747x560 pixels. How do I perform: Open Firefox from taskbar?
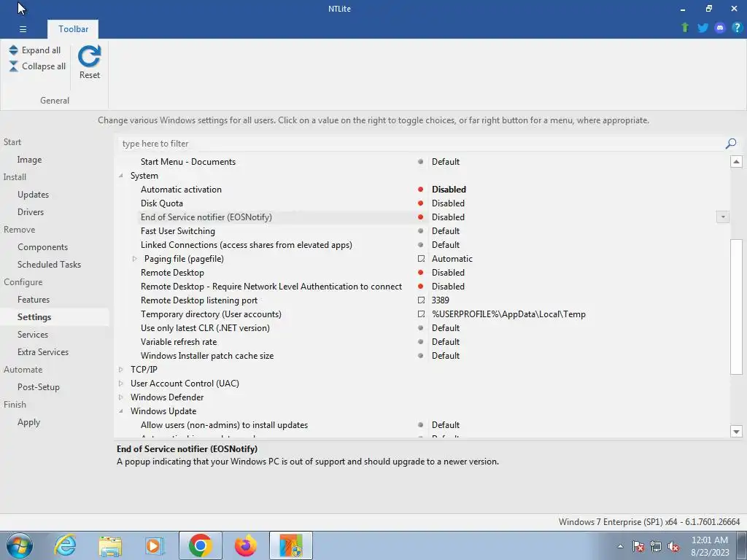tap(246, 545)
